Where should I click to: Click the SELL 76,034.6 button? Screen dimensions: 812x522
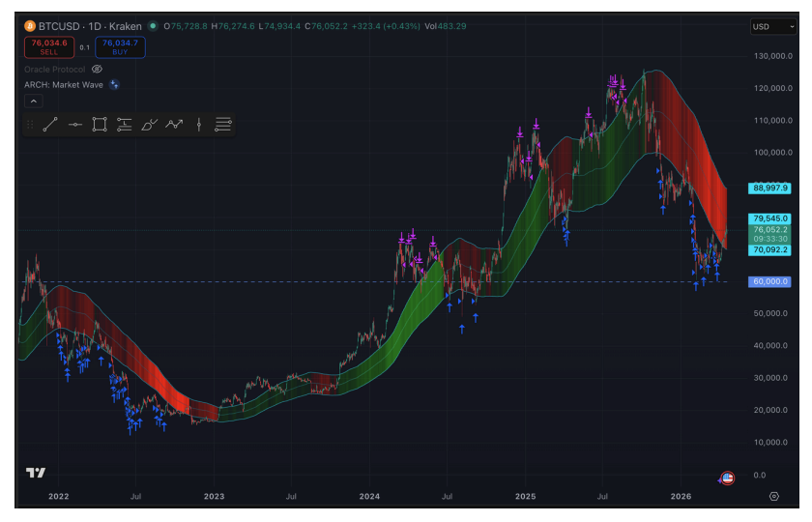click(49, 47)
